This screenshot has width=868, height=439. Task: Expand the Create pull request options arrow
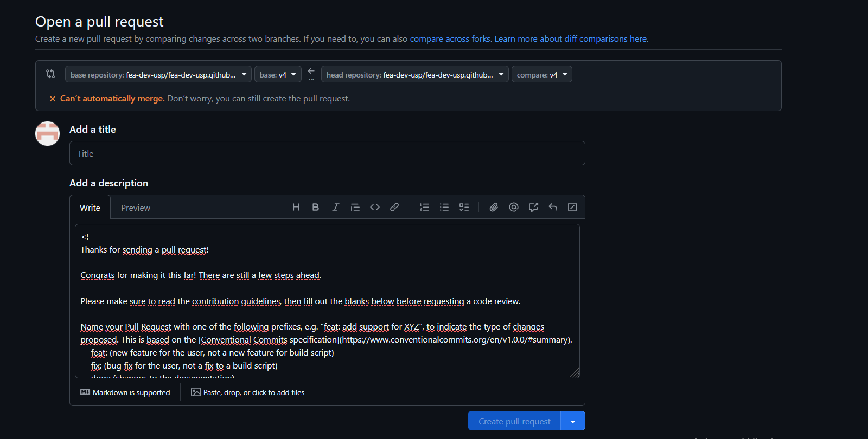573,421
